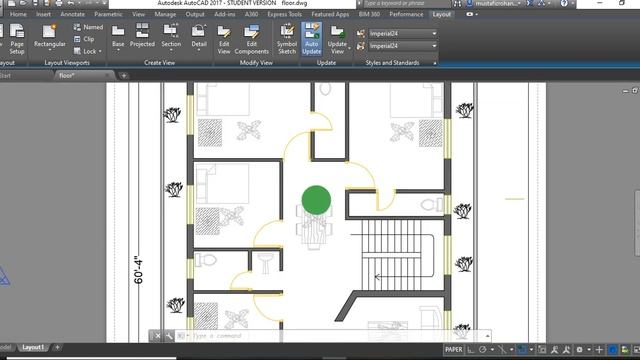This screenshot has height=360, width=640.
Task: Select the Projected view tool
Action: pyautogui.click(x=142, y=36)
